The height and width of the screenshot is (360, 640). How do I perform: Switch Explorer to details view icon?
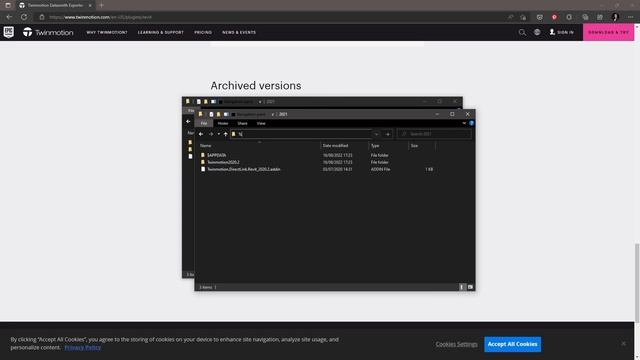[x=462, y=287]
